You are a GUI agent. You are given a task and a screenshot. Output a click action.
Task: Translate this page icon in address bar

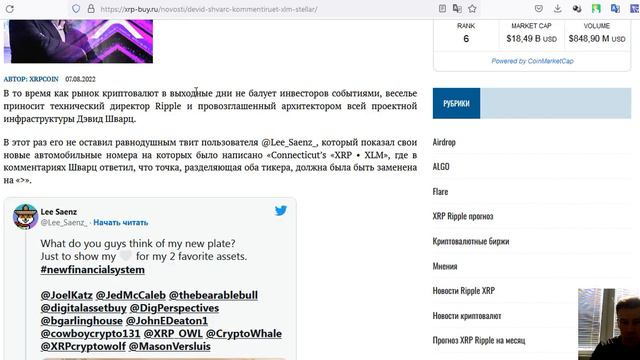coord(457,9)
